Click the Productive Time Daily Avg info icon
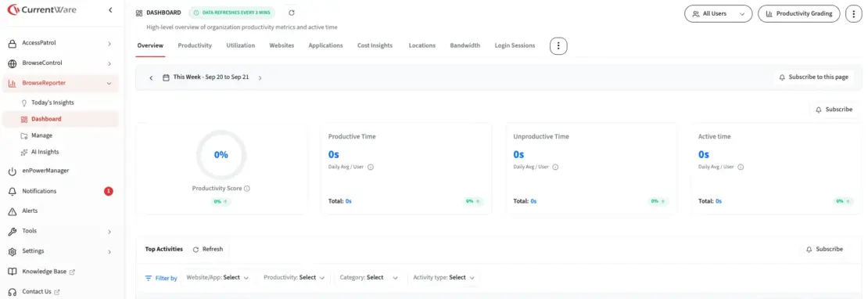 [371, 167]
